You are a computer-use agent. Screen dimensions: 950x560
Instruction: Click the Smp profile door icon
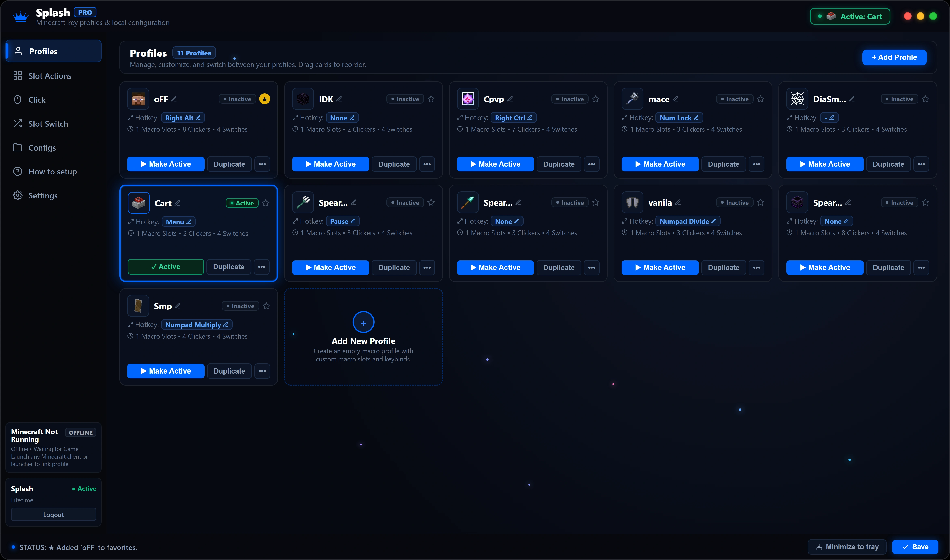coord(138,306)
